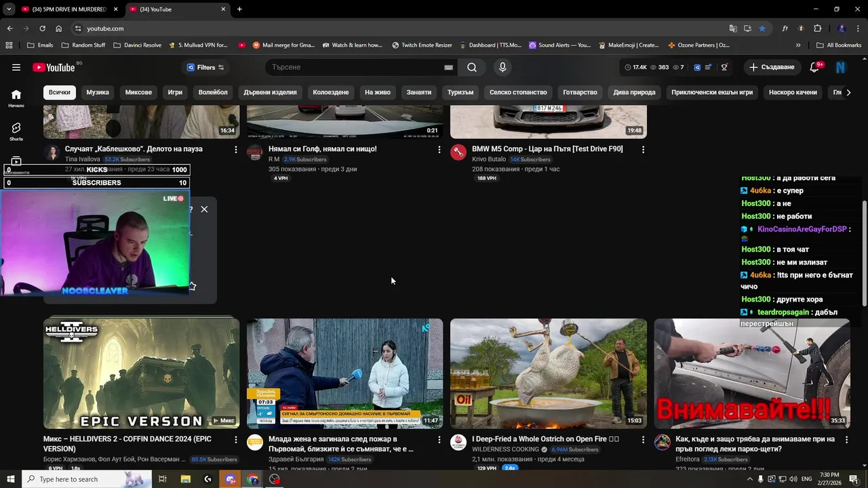Open the vidIQ trophy achievements icon
This screenshot has width=868, height=488.
[724, 67]
